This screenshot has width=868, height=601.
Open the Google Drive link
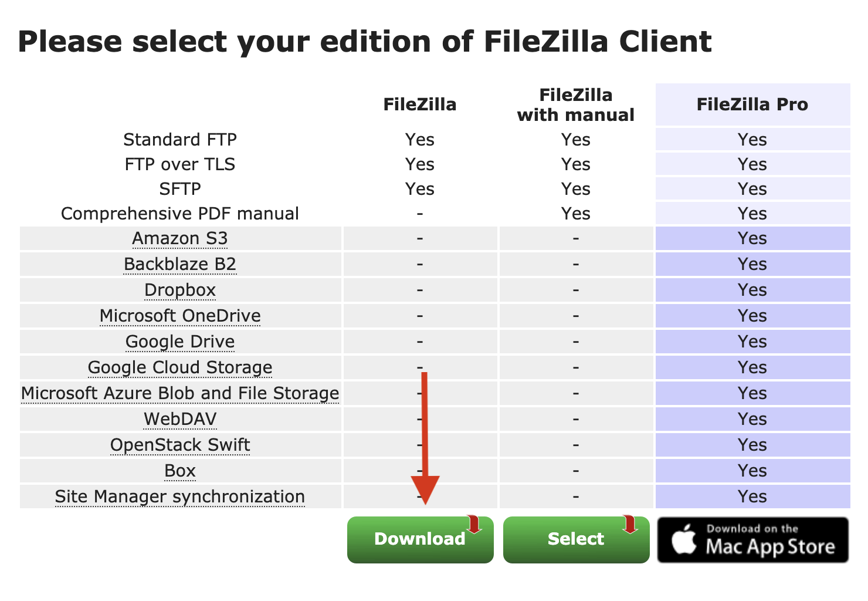coord(180,342)
